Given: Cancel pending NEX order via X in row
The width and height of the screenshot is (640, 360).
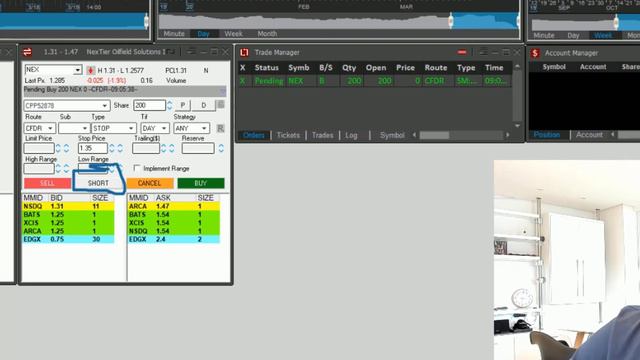Looking at the screenshot, I should tap(243, 81).
